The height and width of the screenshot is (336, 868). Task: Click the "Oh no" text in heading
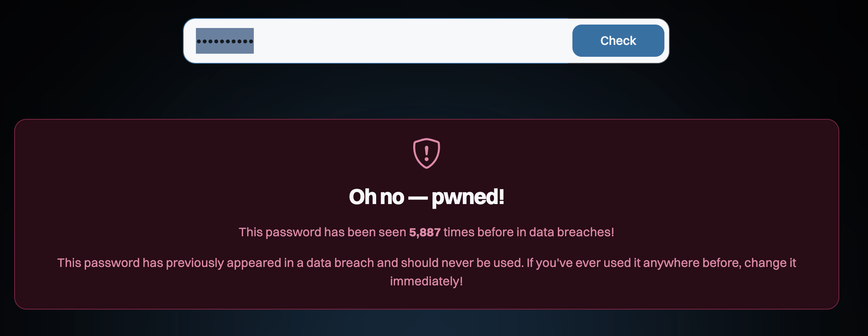point(376,197)
